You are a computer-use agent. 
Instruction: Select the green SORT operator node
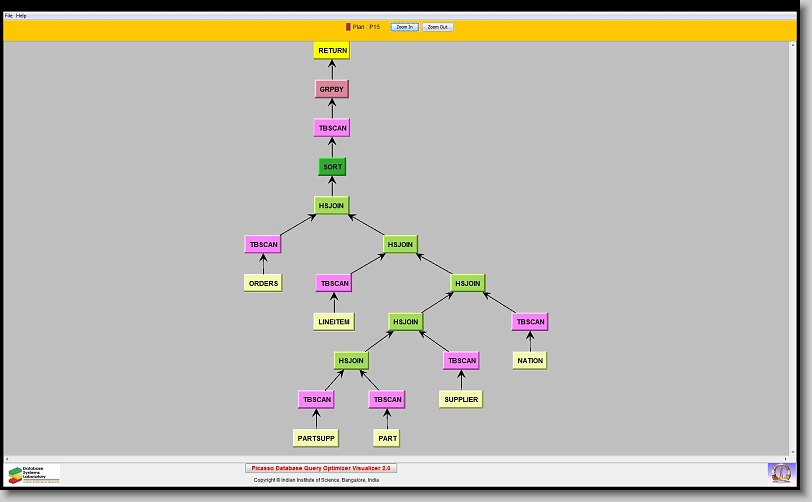point(332,167)
